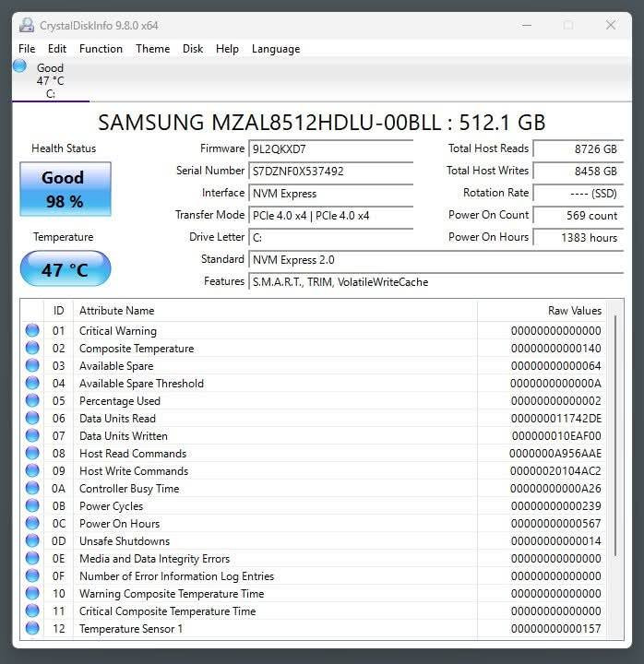Click status orb for Critical Composite Temperature Time
This screenshot has width=644, height=664.
click(x=32, y=611)
